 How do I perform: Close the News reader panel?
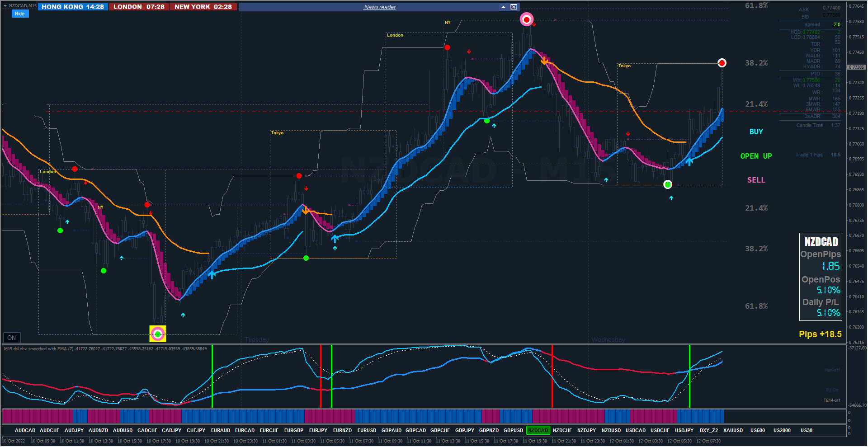point(514,7)
